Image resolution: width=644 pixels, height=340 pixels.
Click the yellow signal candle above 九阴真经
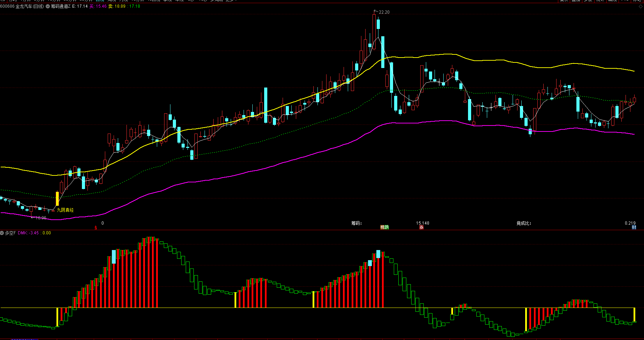tap(58, 198)
